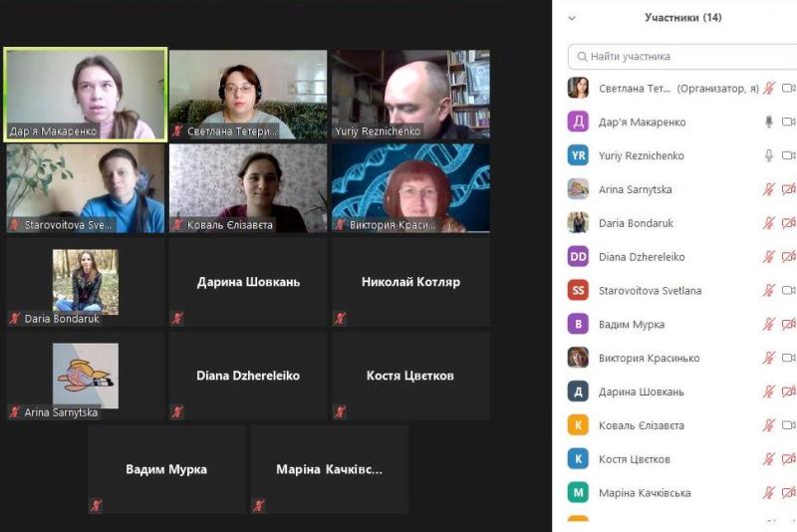Select Виктория Краси... video tile with DNA background
This screenshot has width=797, height=532.
(x=410, y=188)
